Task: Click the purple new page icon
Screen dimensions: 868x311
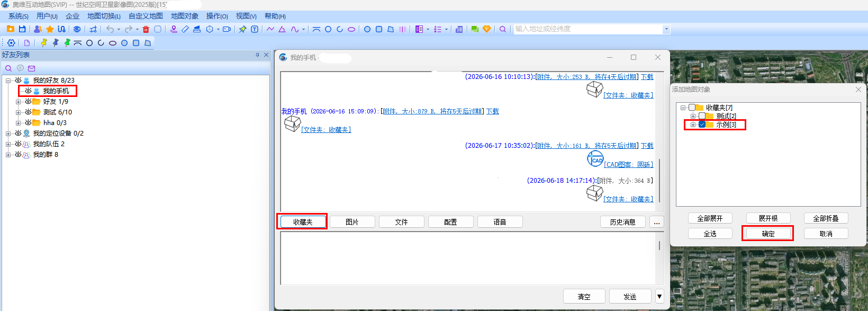Action: (27, 43)
